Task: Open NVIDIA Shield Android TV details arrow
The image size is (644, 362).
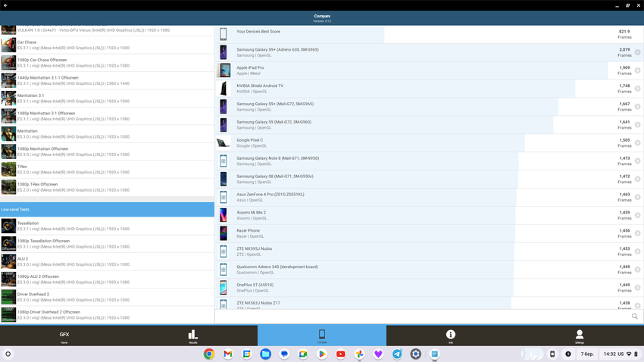Action: pos(637,89)
